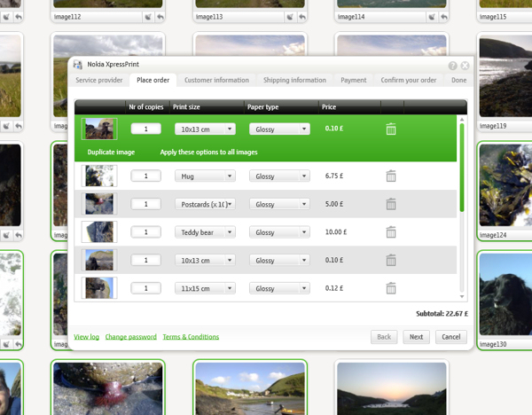Viewport: 532px width, 415px height.
Task: Click the order list scroll up arrow
Action: point(462,120)
